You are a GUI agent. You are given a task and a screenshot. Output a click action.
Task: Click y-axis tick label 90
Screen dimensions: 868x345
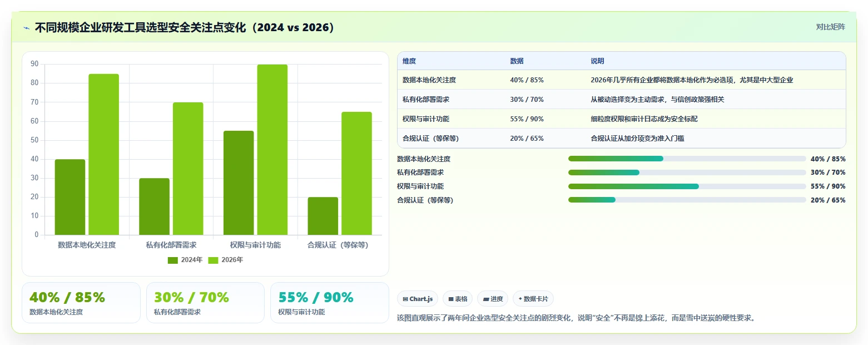point(35,64)
